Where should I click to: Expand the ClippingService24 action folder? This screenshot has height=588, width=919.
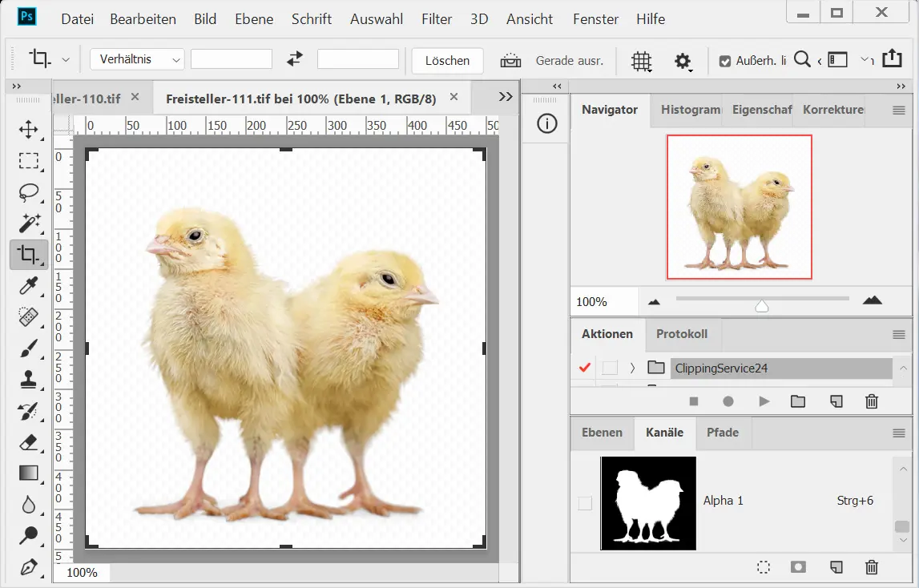point(632,368)
